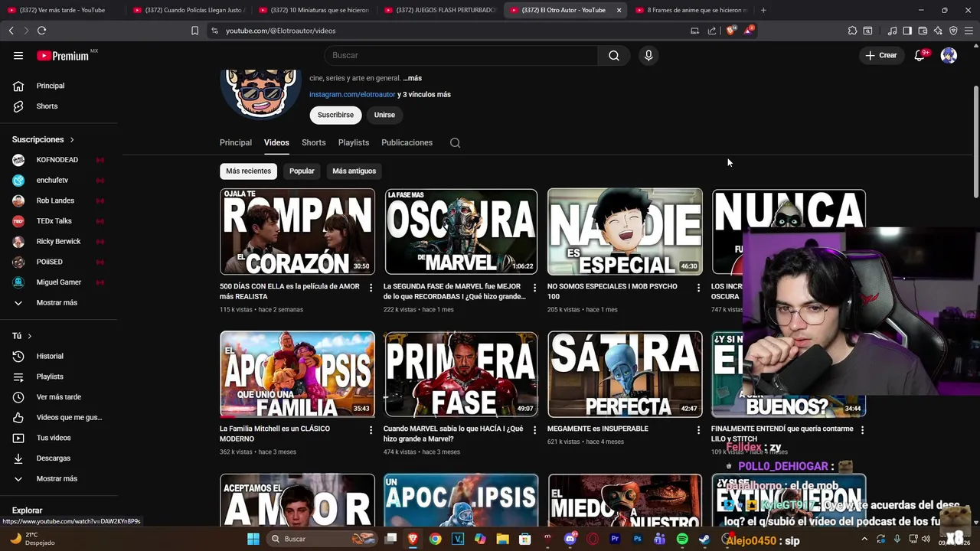Switch to the Publicaciones channel tab

tap(407, 143)
